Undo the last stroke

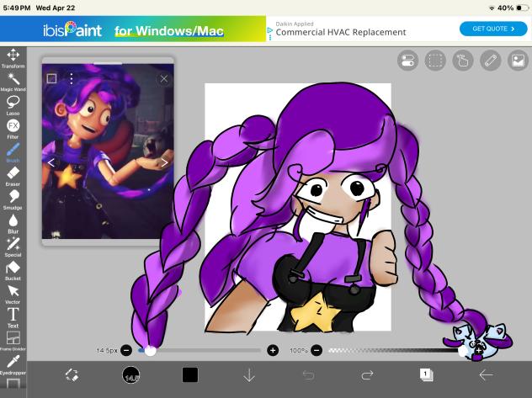[308, 375]
